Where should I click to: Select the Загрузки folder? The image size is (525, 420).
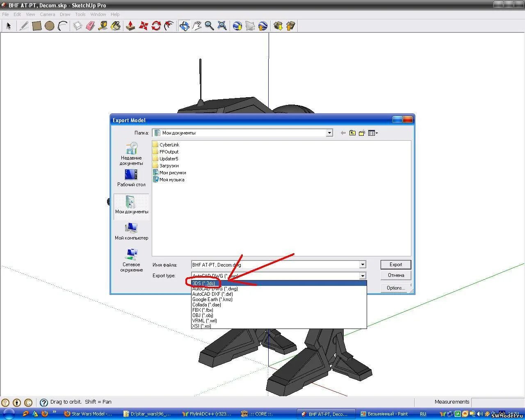coord(165,166)
